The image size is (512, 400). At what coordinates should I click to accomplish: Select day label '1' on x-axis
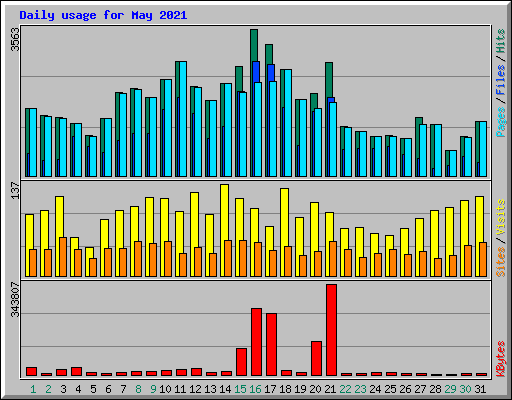click(33, 389)
